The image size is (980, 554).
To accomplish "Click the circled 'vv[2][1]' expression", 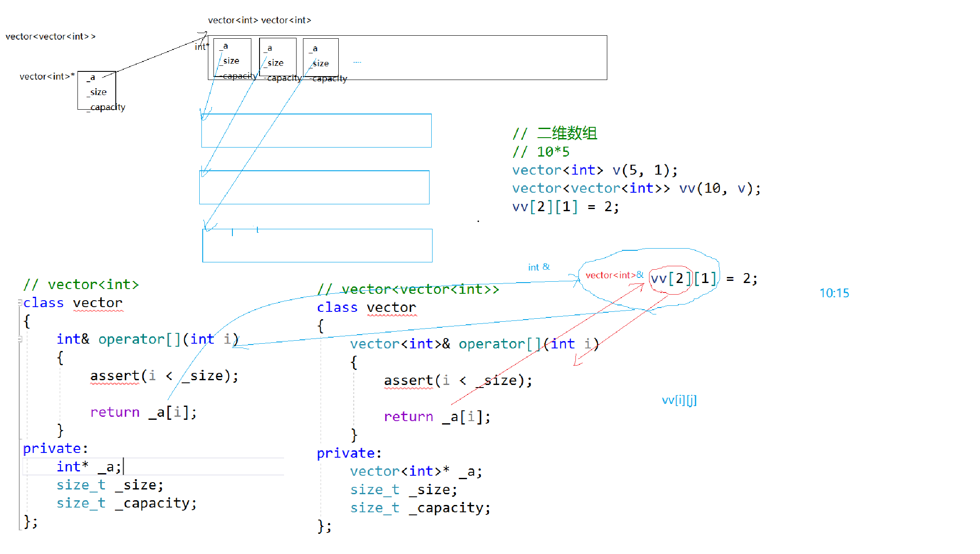I will pyautogui.click(x=683, y=279).
